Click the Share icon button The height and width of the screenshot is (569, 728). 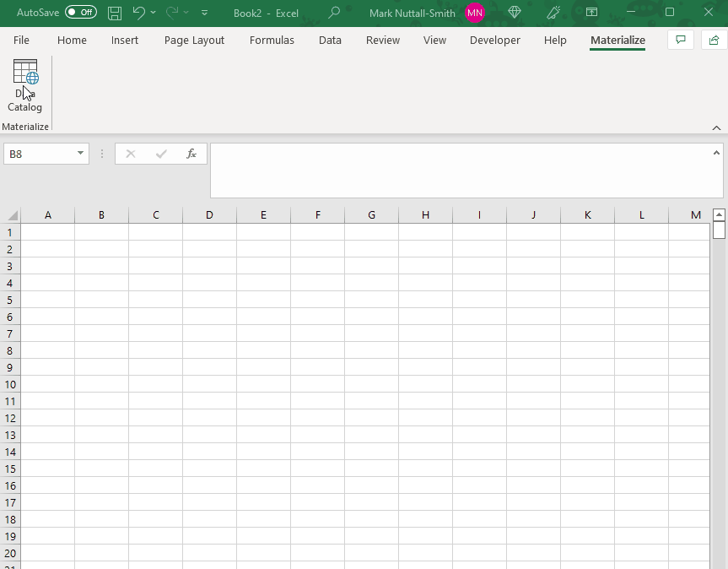714,40
